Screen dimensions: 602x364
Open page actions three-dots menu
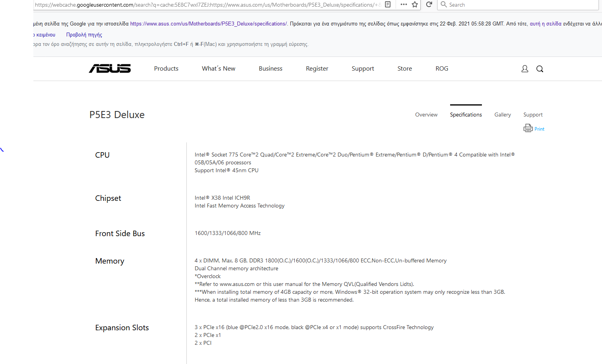click(x=403, y=4)
